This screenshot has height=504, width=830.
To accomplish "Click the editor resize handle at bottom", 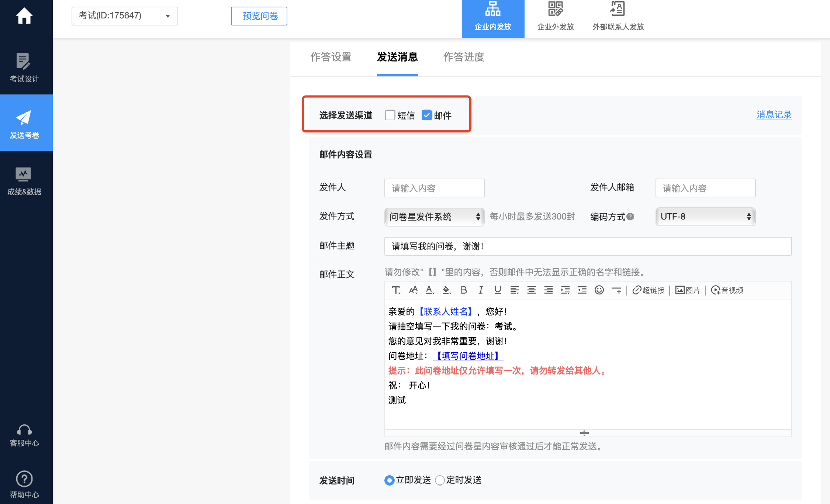I will click(584, 433).
